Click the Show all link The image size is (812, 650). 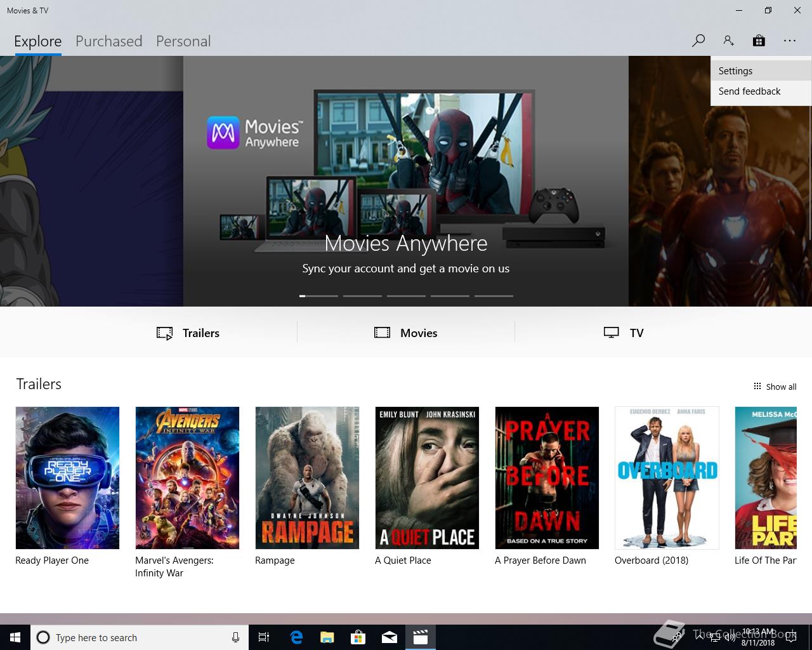775,387
